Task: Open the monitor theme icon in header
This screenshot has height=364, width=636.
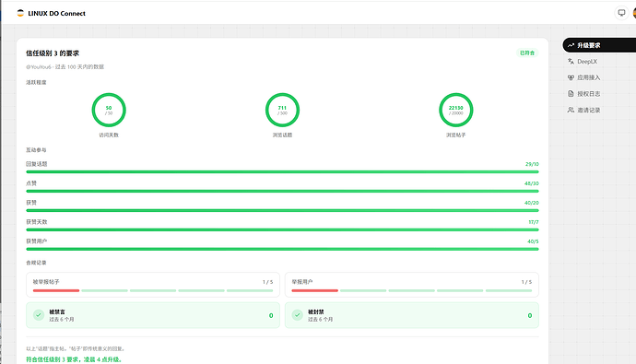Action: pos(621,13)
